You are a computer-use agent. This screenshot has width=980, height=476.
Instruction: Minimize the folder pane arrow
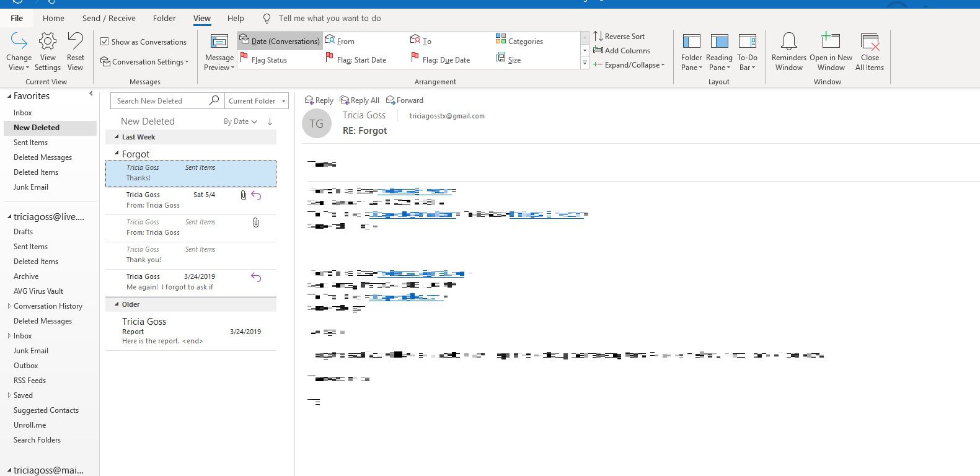(91, 94)
